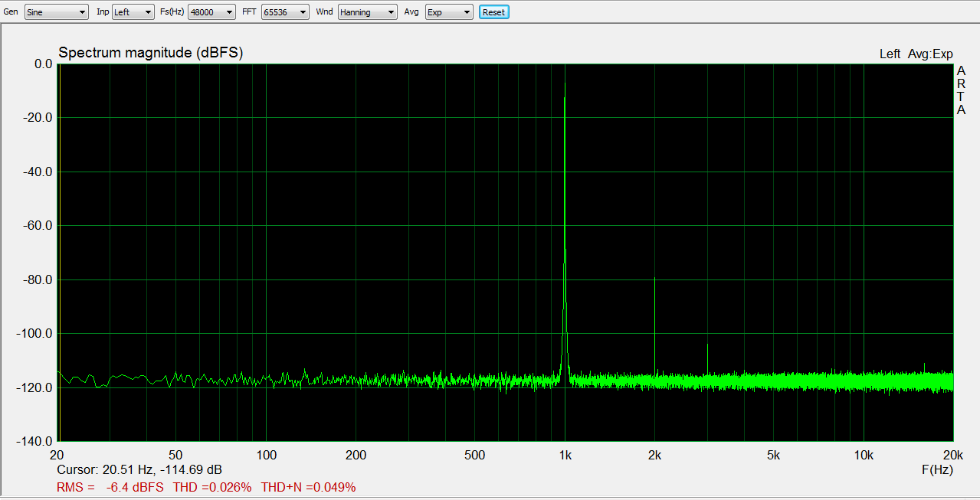The width and height of the screenshot is (980, 500).
Task: Click the Spectrum magnitude (dBFS) title
Action: (150, 53)
